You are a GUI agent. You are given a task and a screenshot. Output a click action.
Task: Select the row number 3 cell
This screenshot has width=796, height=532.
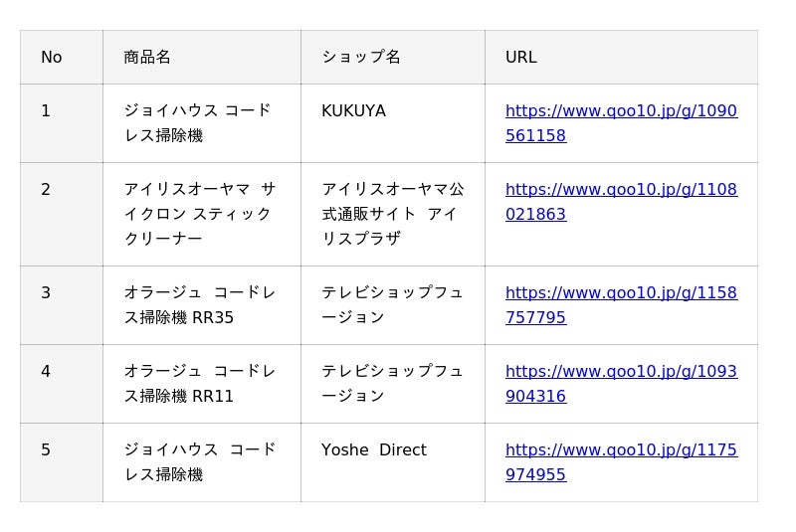coord(46,293)
